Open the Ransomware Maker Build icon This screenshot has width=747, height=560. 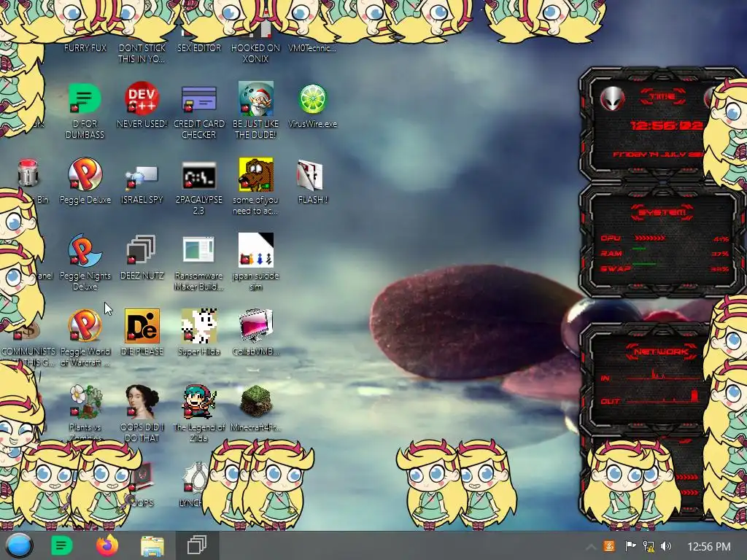point(198,249)
